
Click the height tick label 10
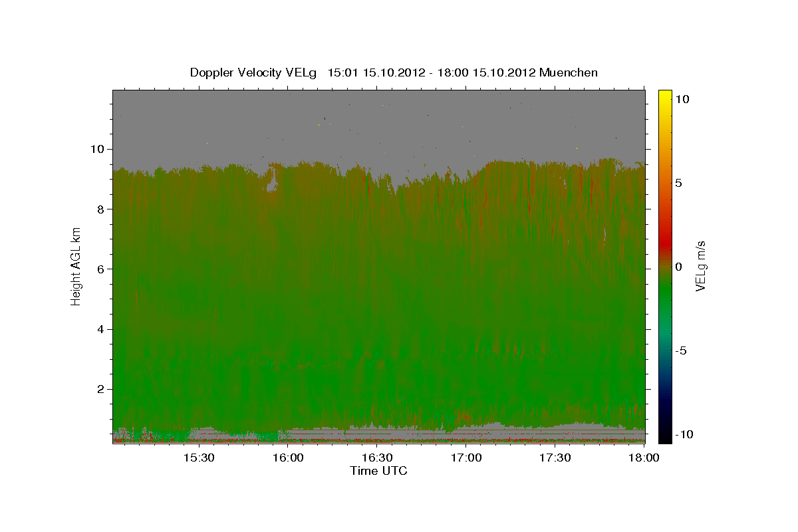pyautogui.click(x=98, y=149)
